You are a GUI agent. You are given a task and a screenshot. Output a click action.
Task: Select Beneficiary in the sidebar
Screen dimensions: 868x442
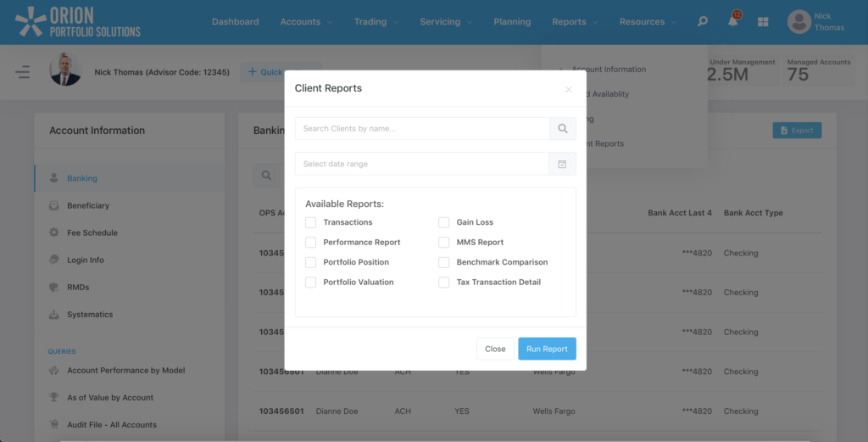click(88, 205)
